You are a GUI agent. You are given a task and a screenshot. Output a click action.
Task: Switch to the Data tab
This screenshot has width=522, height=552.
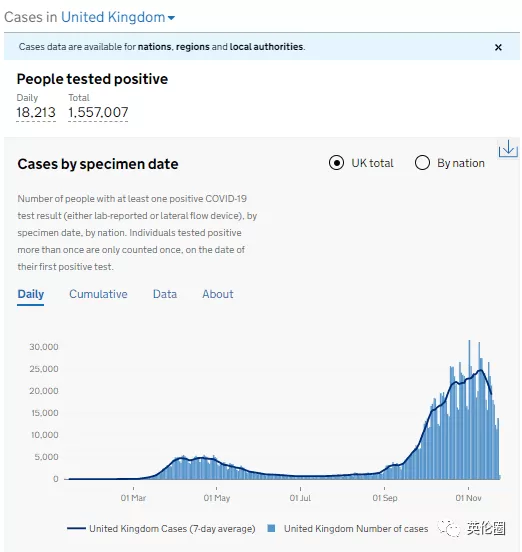pos(165,294)
